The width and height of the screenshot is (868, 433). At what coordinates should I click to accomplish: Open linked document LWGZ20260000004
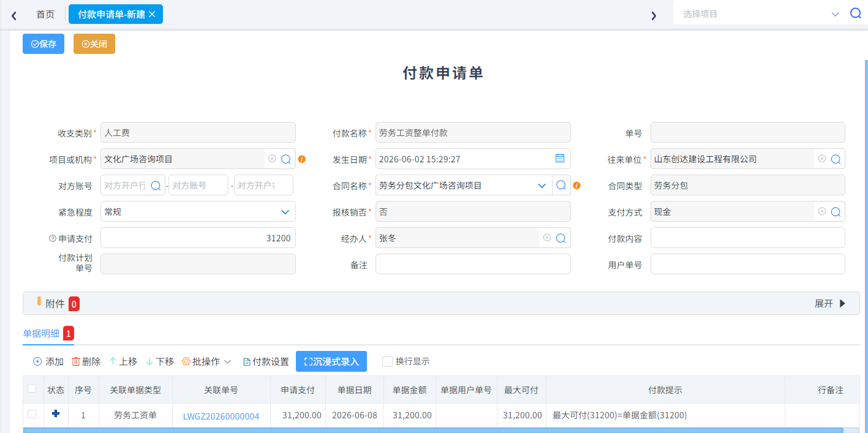tap(221, 416)
